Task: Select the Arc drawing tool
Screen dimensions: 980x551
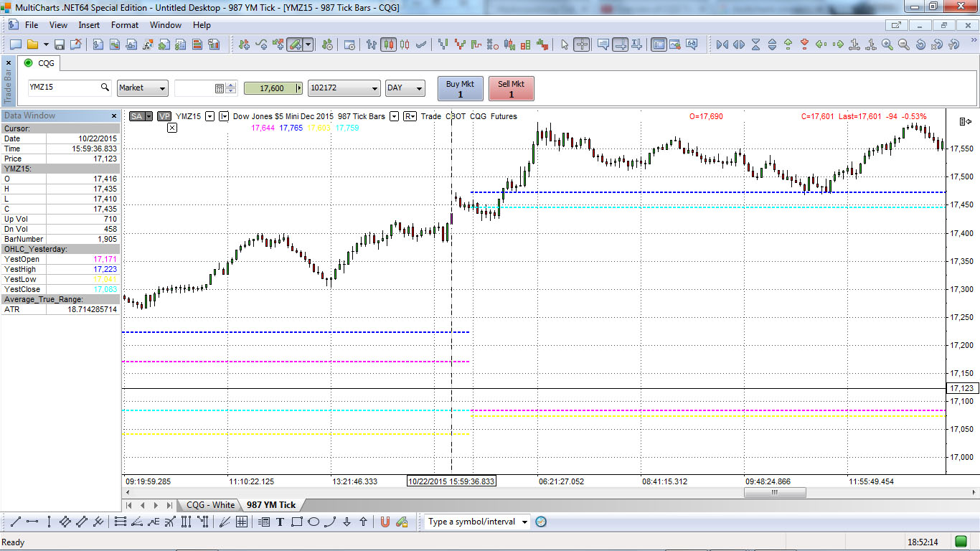Action: (x=330, y=522)
